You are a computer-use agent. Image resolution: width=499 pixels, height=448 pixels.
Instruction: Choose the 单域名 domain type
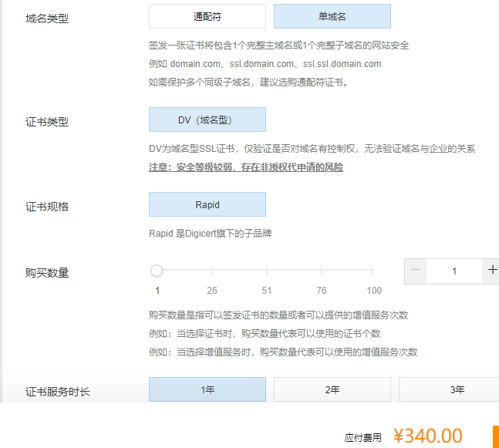point(332,16)
